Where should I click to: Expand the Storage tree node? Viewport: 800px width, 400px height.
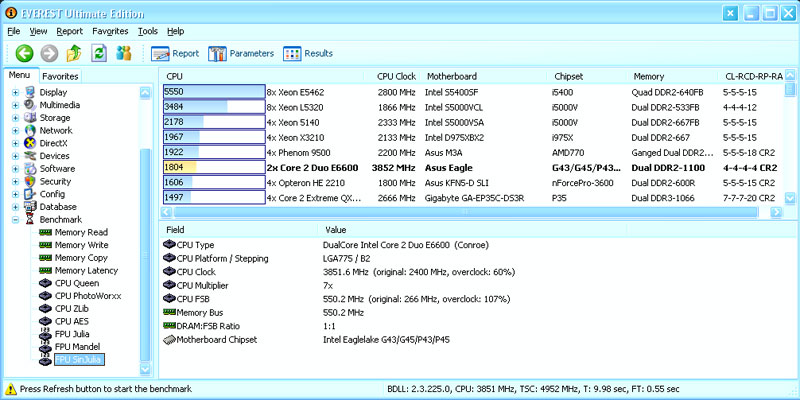click(x=15, y=118)
